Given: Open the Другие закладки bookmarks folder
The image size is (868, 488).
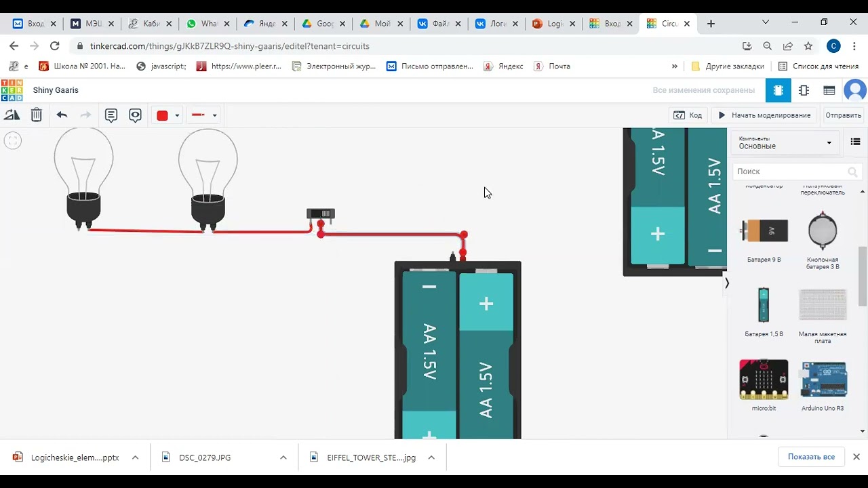Looking at the screenshot, I should tap(728, 66).
